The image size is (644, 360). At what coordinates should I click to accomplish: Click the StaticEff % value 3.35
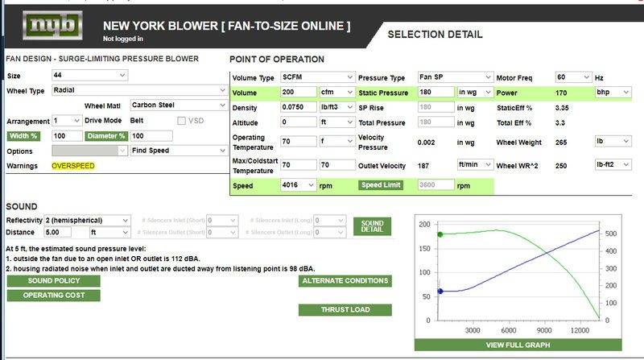(x=562, y=108)
